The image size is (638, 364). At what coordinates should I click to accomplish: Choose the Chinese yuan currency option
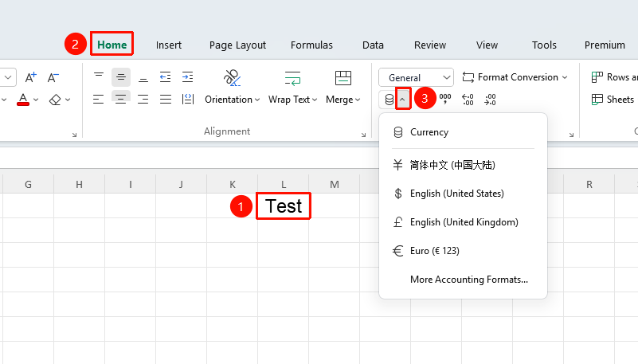463,165
